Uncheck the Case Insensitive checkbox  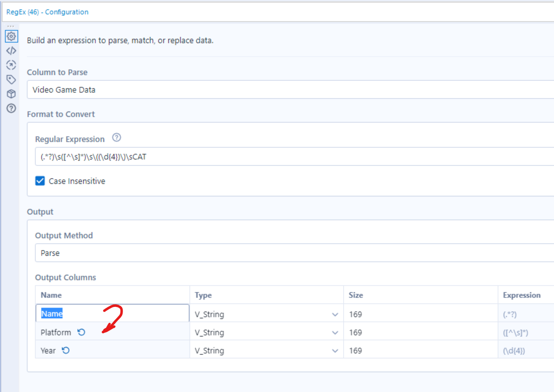pos(40,181)
